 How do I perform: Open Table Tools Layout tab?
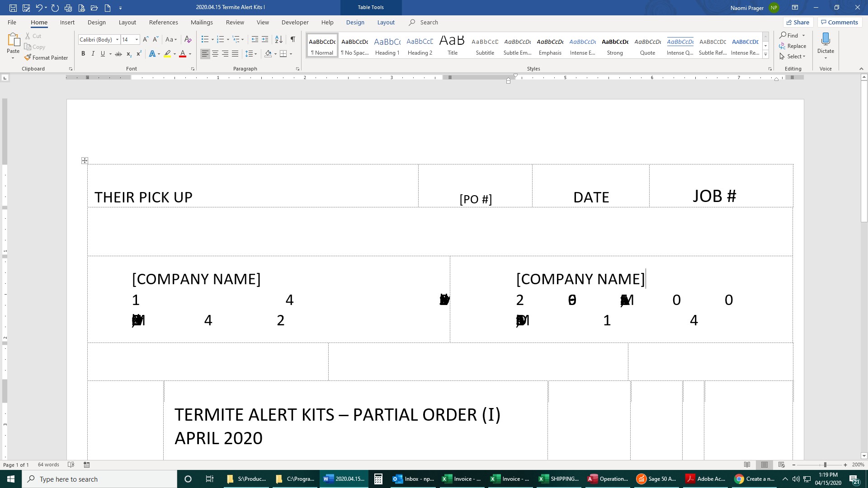point(386,22)
